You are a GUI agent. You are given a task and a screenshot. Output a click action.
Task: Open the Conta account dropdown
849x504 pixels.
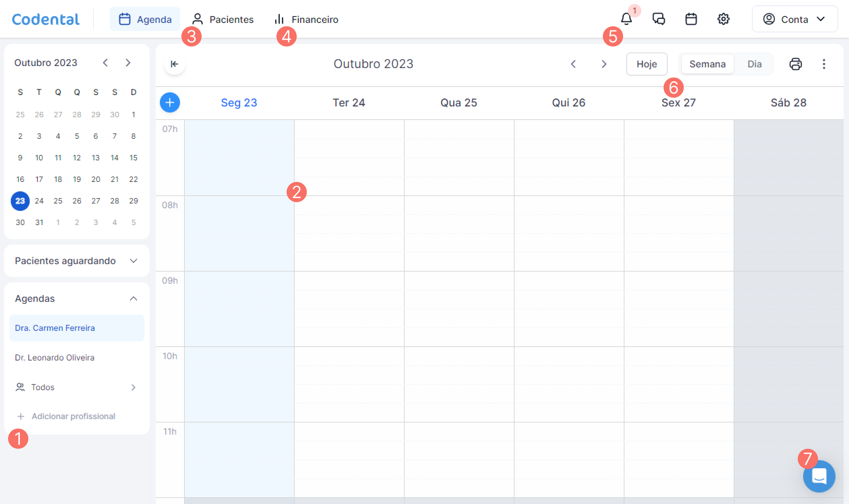pos(794,19)
